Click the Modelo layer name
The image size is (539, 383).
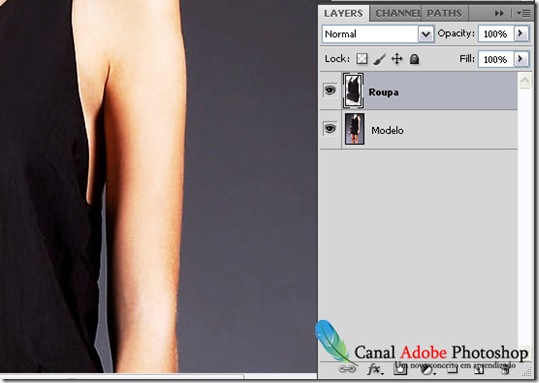(387, 130)
